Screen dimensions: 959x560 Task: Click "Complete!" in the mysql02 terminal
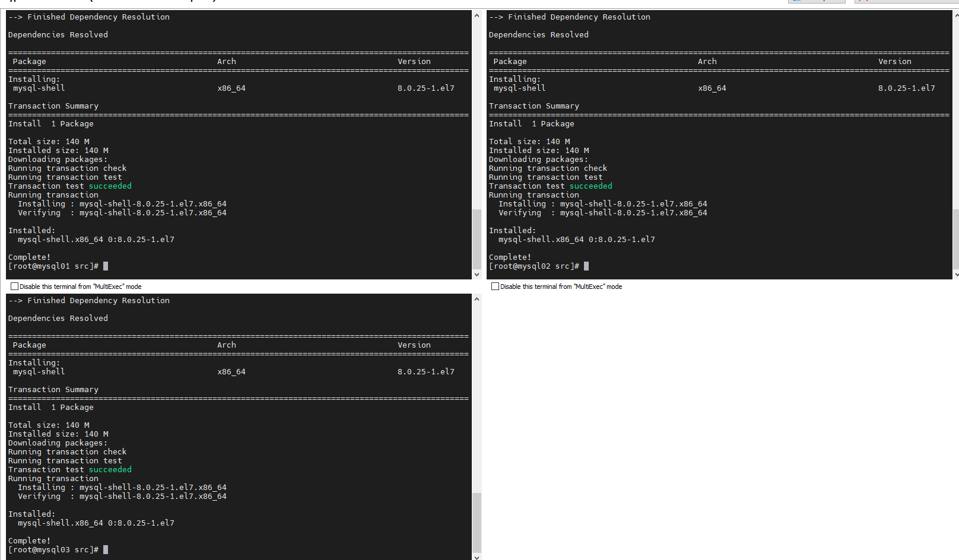click(510, 257)
